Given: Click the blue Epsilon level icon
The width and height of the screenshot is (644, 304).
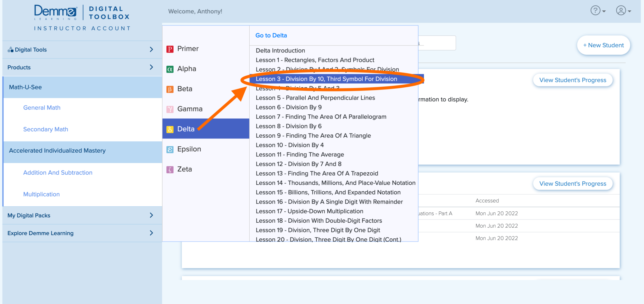Looking at the screenshot, I should pyautogui.click(x=170, y=149).
